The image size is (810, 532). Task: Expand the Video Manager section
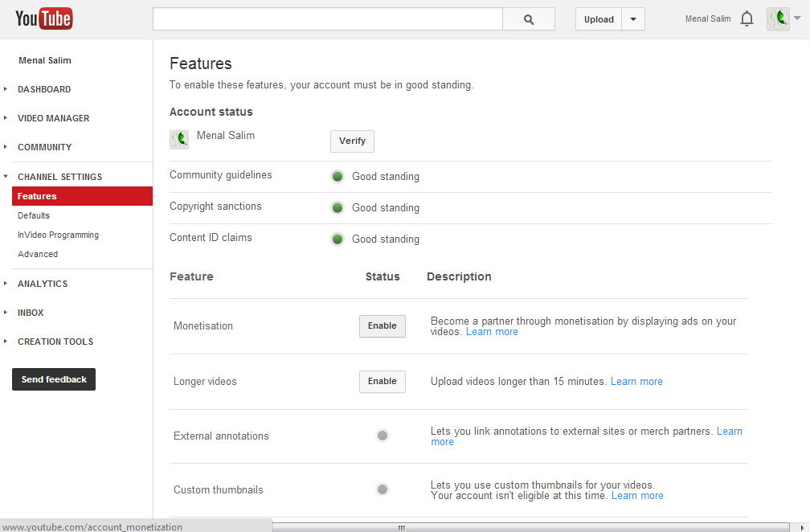[53, 118]
